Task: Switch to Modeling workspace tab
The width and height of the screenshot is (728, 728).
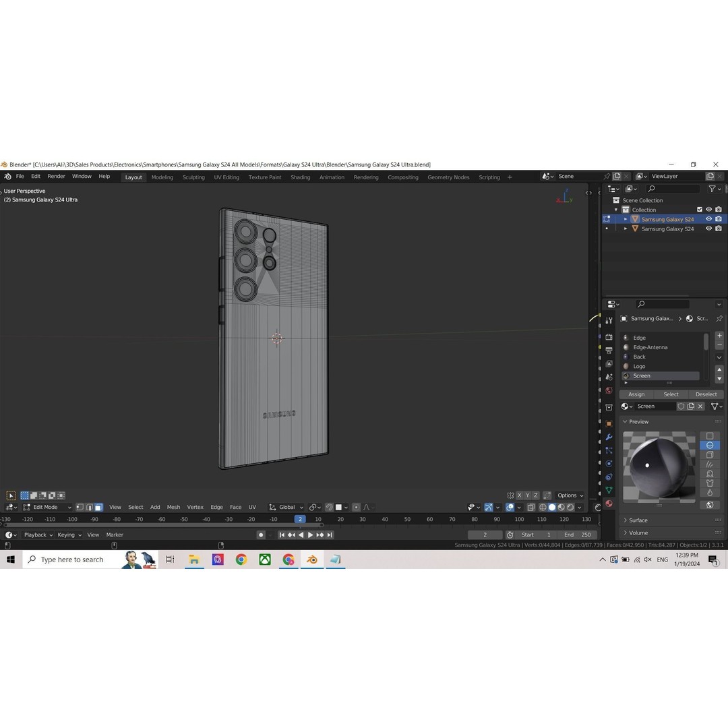Action: [x=162, y=177]
